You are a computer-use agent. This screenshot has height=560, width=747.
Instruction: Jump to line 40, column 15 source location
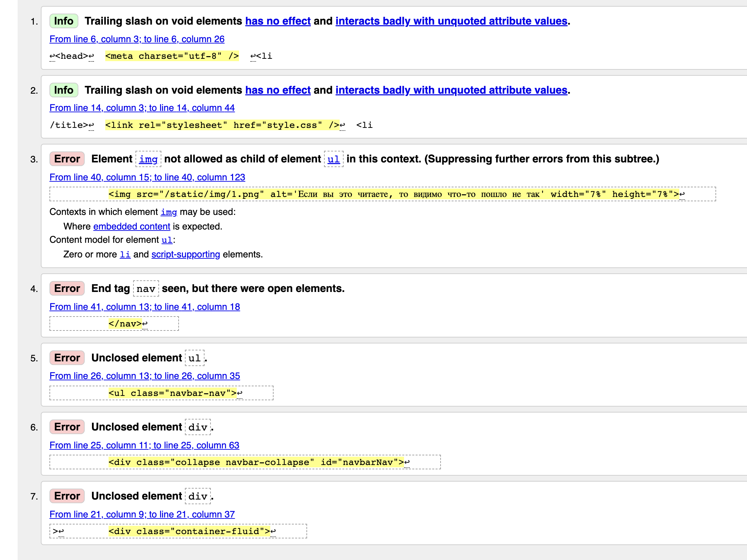147,177
